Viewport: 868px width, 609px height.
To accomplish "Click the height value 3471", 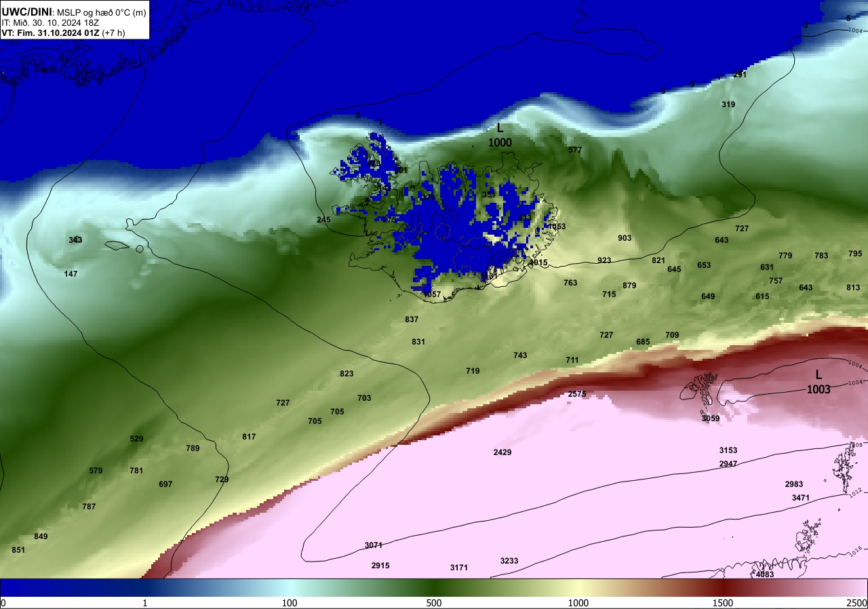I will coord(801,498).
